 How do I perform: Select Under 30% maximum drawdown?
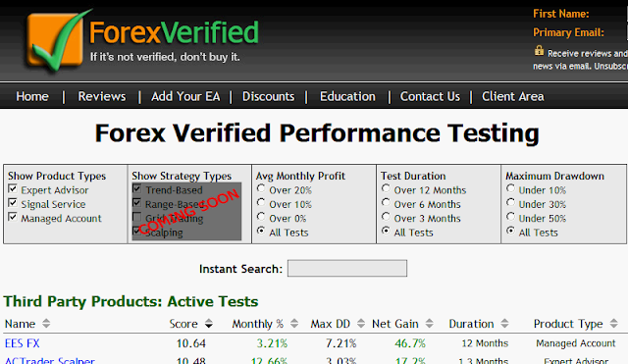510,202
